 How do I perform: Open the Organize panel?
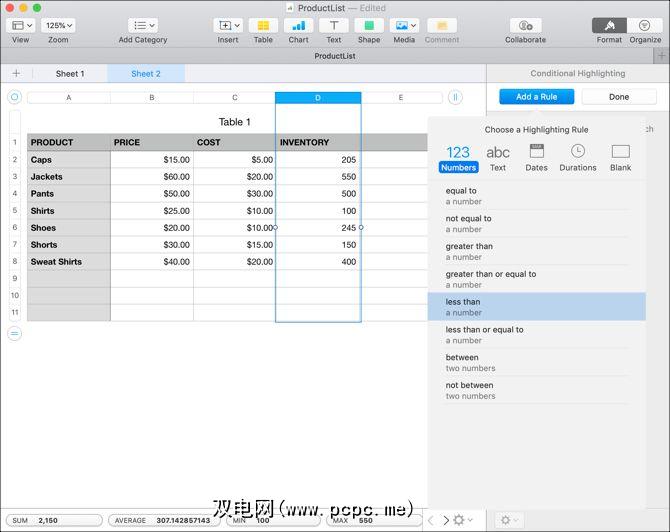(644, 26)
